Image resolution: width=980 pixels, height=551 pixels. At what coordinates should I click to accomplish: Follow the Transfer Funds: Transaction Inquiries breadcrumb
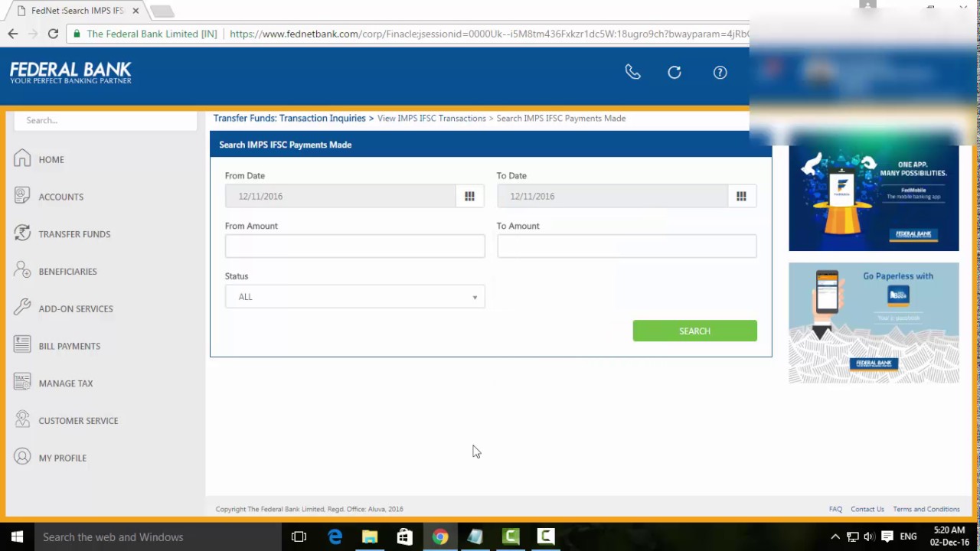point(289,118)
